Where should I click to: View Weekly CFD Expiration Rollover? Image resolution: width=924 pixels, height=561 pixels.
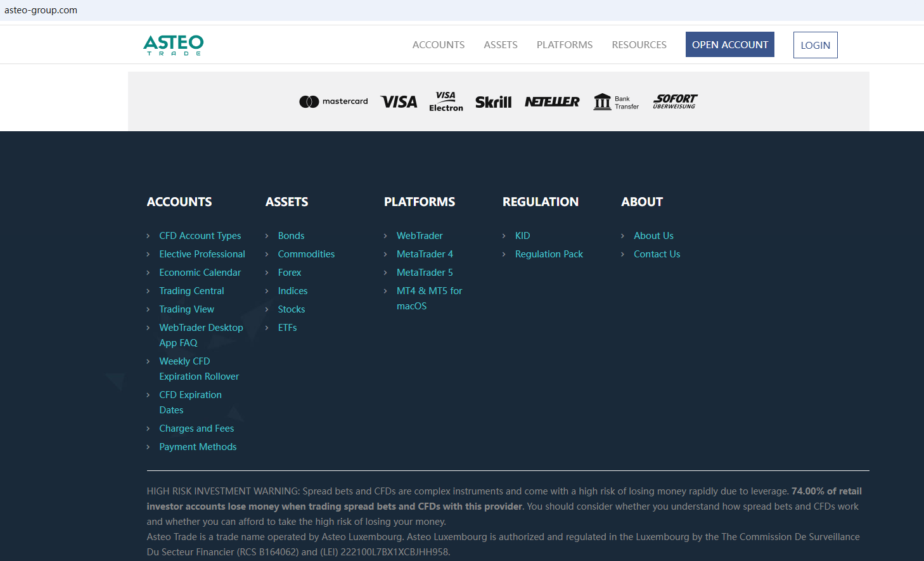pyautogui.click(x=200, y=369)
